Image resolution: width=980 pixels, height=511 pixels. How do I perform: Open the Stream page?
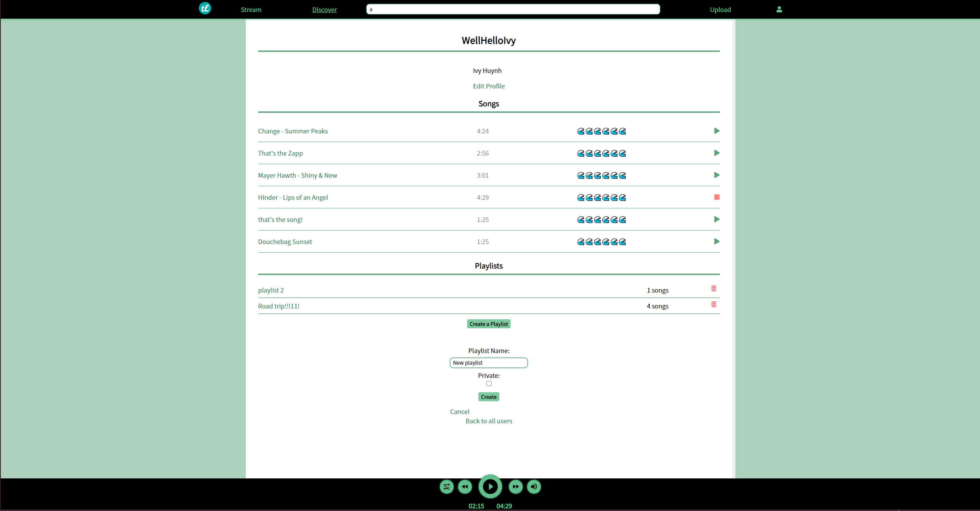(251, 10)
